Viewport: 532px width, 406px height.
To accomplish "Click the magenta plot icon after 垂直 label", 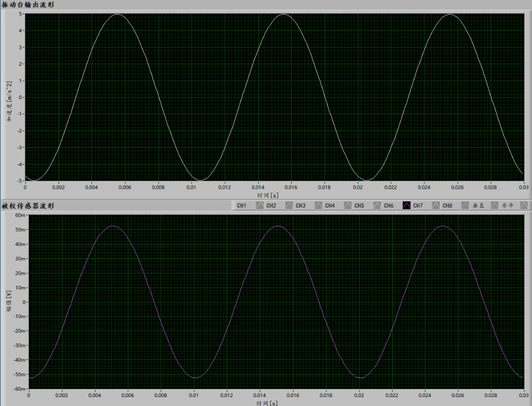I will point(495,205).
